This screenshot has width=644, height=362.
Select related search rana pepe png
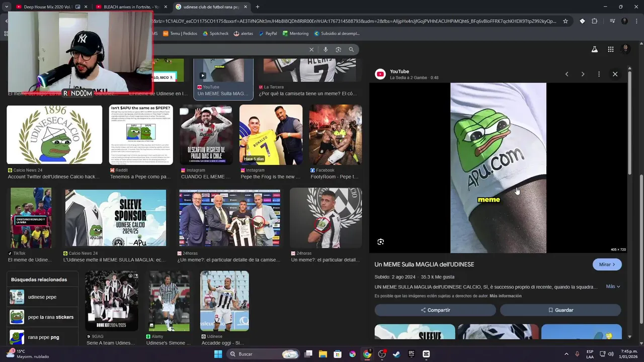(43, 337)
